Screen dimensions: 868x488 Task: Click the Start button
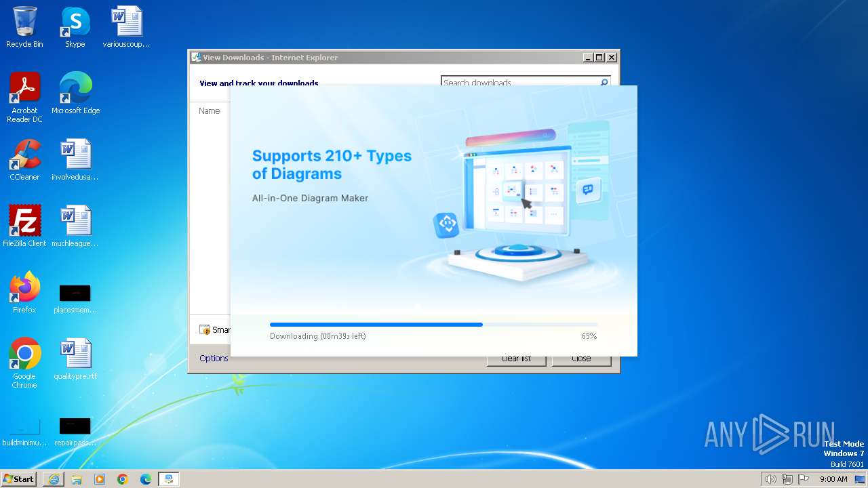point(19,479)
